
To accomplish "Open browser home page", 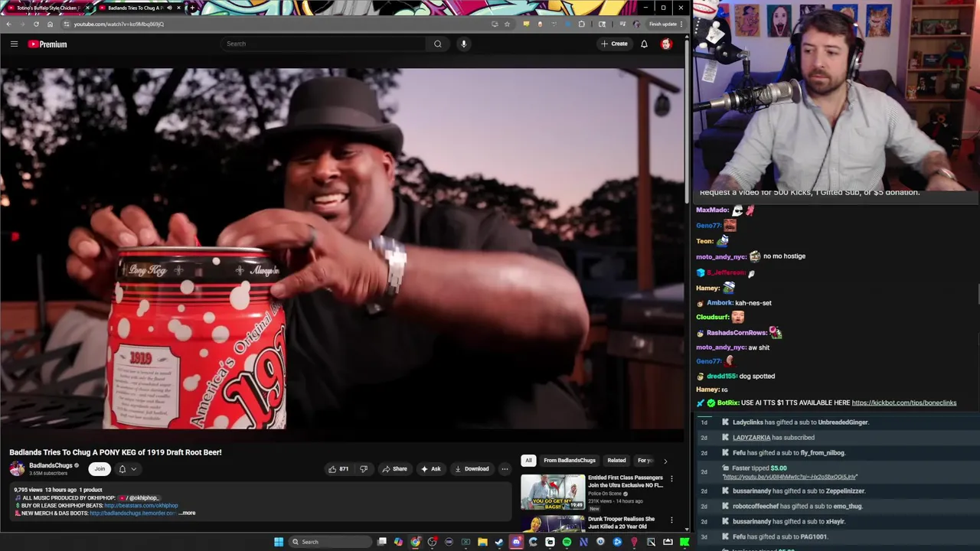I will [x=50, y=24].
